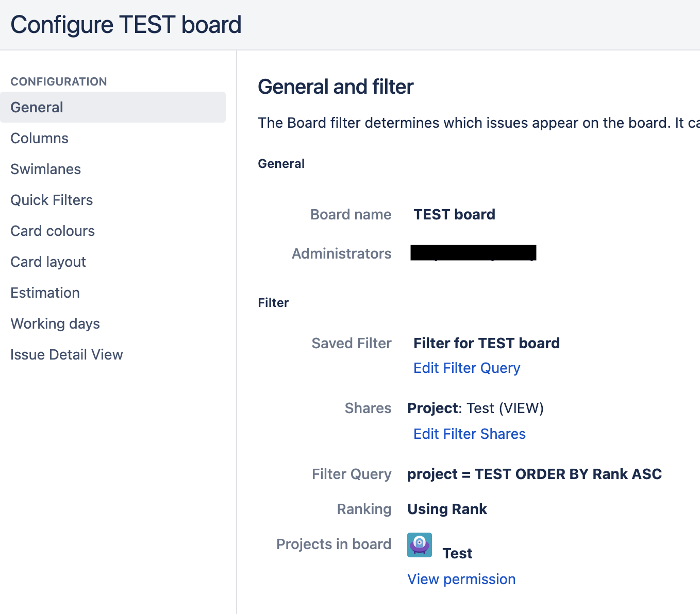
Task: Open Card layout settings
Action: [x=48, y=262]
